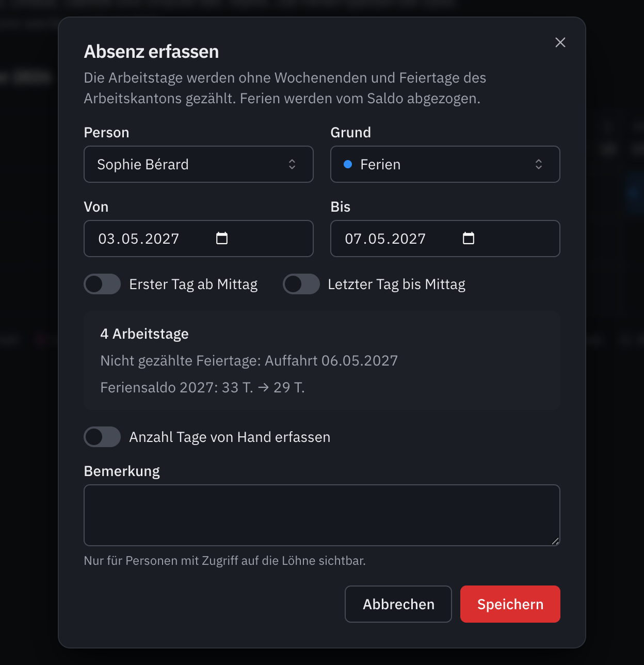Focus the Bemerkung text area
The height and width of the screenshot is (665, 644).
(322, 515)
